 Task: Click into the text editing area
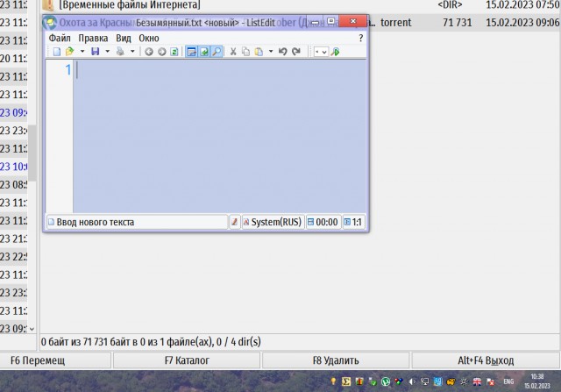point(220,136)
